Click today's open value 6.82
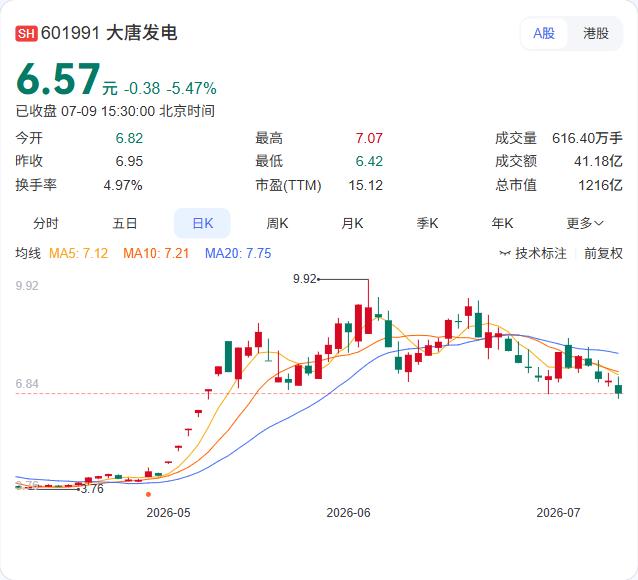 point(129,138)
